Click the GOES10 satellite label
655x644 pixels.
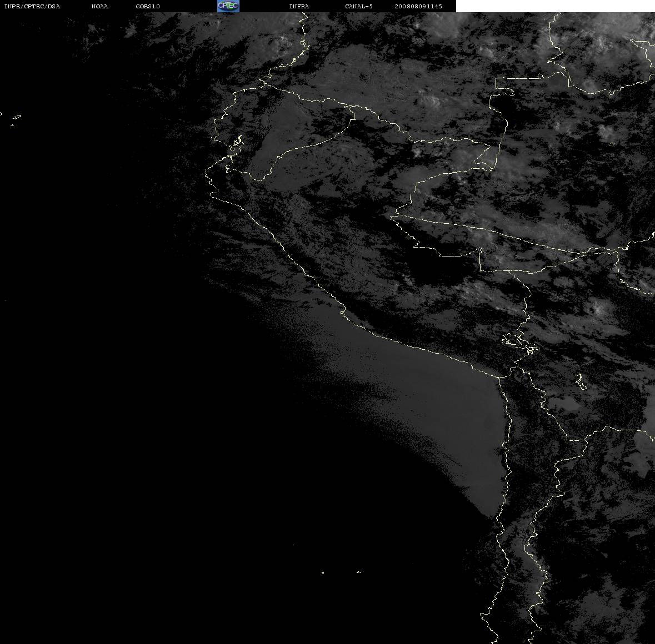click(x=148, y=6)
